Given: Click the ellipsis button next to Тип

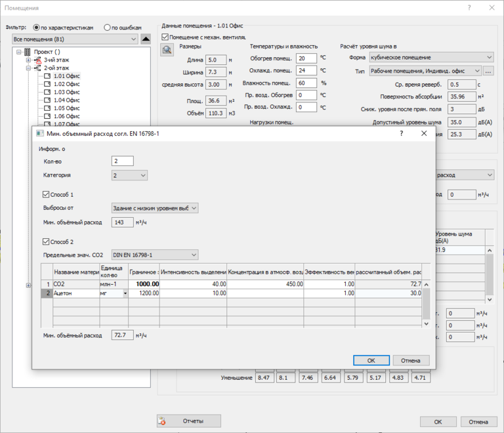Looking at the screenshot, I should (488, 71).
